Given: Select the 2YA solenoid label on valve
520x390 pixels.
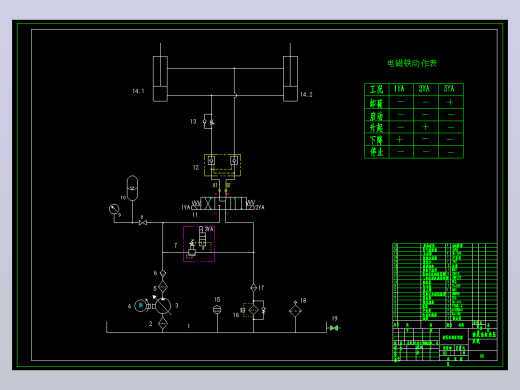Looking at the screenshot, I should pyautogui.click(x=260, y=207).
